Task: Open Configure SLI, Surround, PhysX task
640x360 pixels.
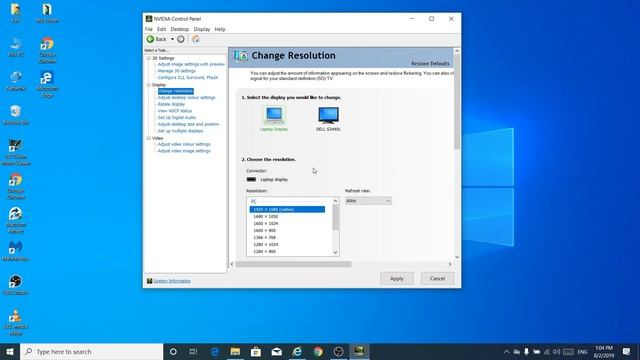Action: (188, 78)
